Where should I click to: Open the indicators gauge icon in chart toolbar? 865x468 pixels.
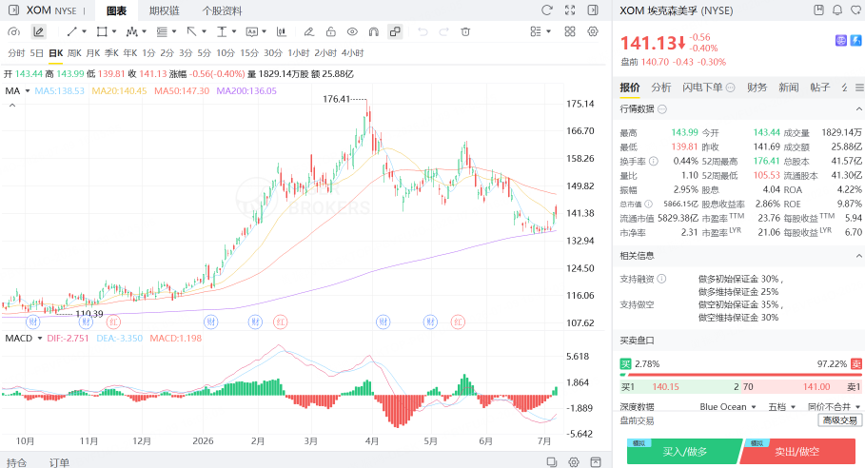coord(14,32)
